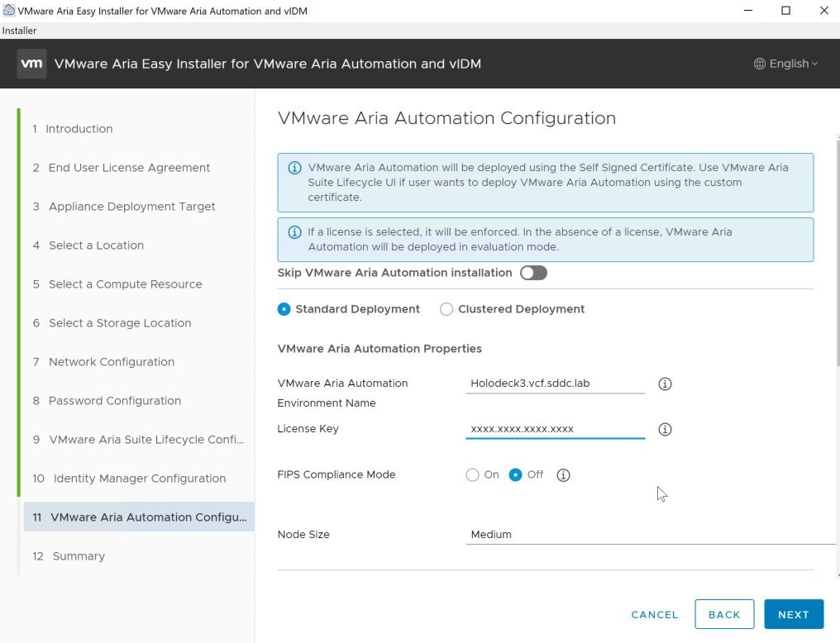Select step 11 VMware Aria Automation Configuration
Screen dimensions: 840x643
(x=139, y=517)
